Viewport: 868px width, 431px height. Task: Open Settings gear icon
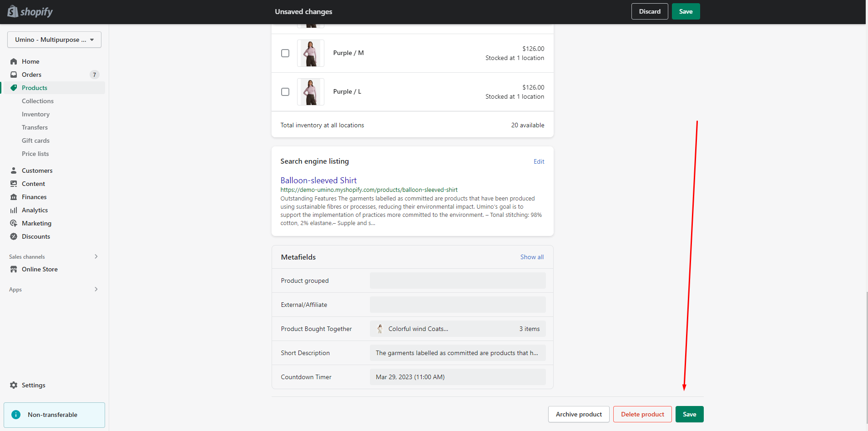pyautogui.click(x=14, y=385)
